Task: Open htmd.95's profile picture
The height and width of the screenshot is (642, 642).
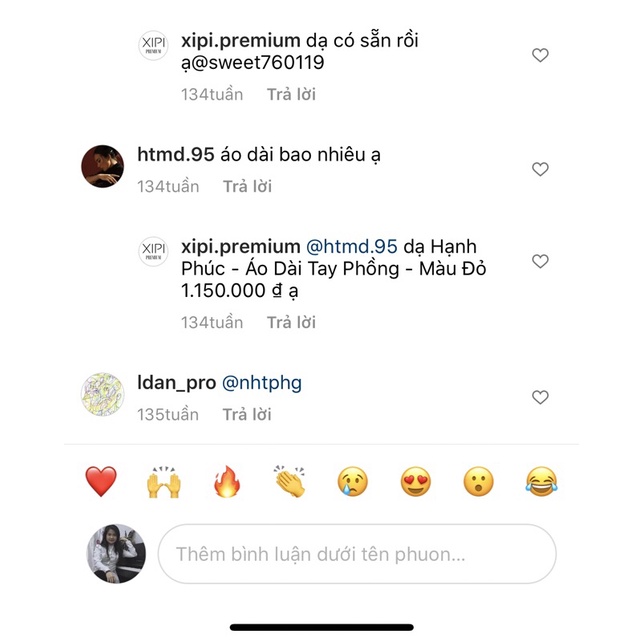Action: (x=102, y=166)
